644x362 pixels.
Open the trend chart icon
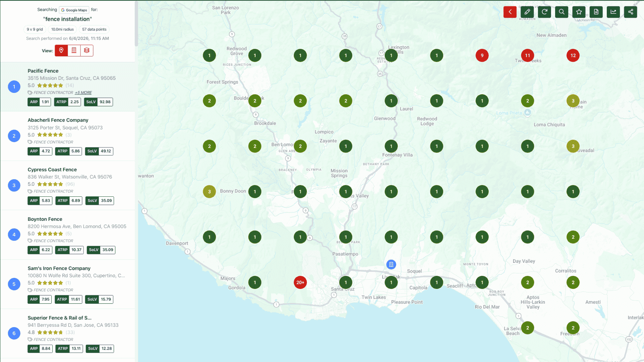[613, 12]
